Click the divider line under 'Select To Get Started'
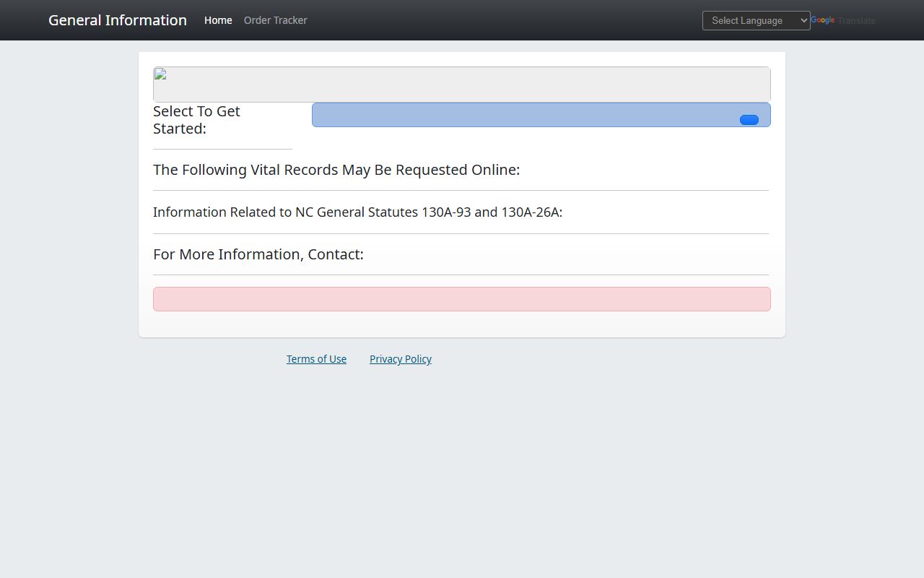This screenshot has width=924, height=578. click(x=222, y=149)
